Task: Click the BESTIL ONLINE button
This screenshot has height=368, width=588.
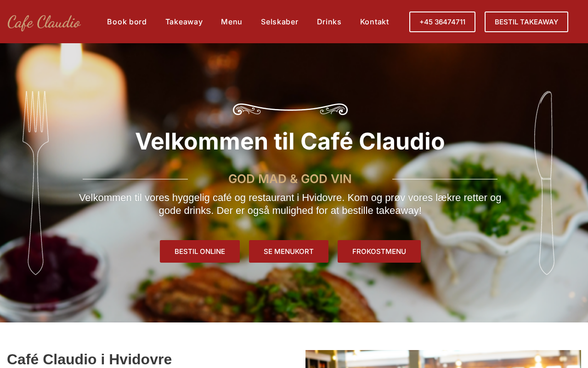Action: (x=200, y=252)
